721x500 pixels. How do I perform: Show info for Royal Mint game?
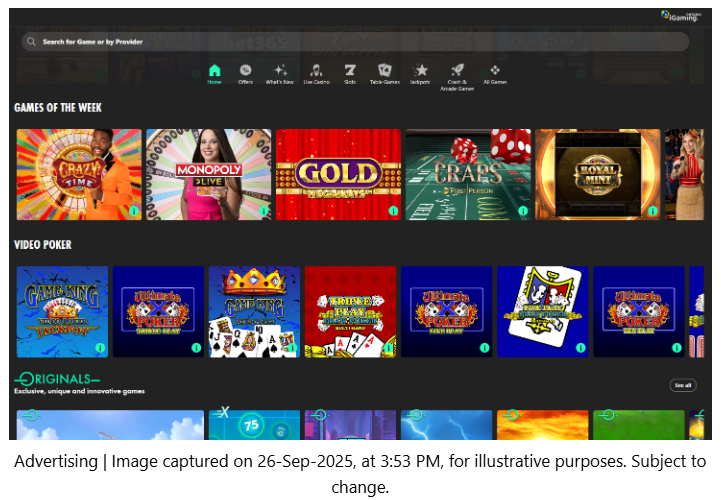tap(652, 211)
